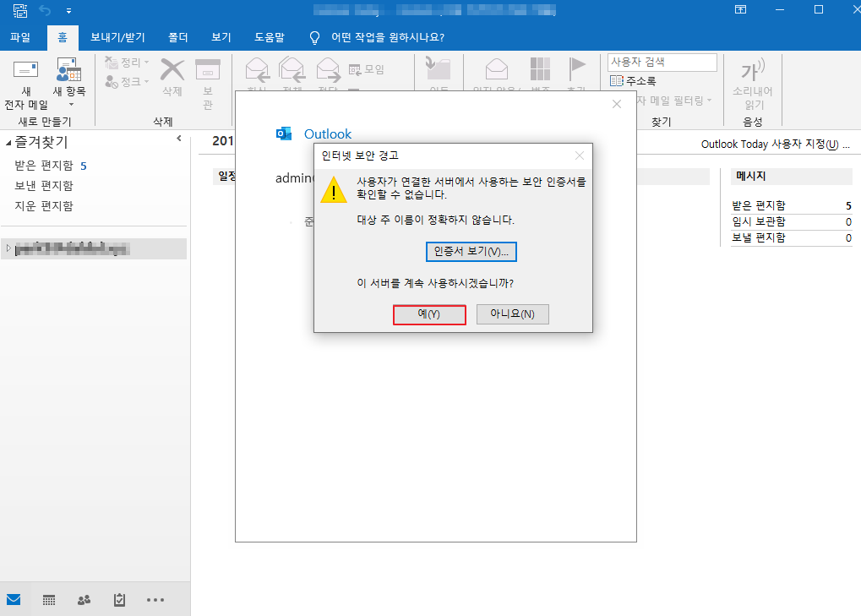The image size is (861, 616).
Task: Open the 정크 junk dropdown
Action: coord(128,82)
